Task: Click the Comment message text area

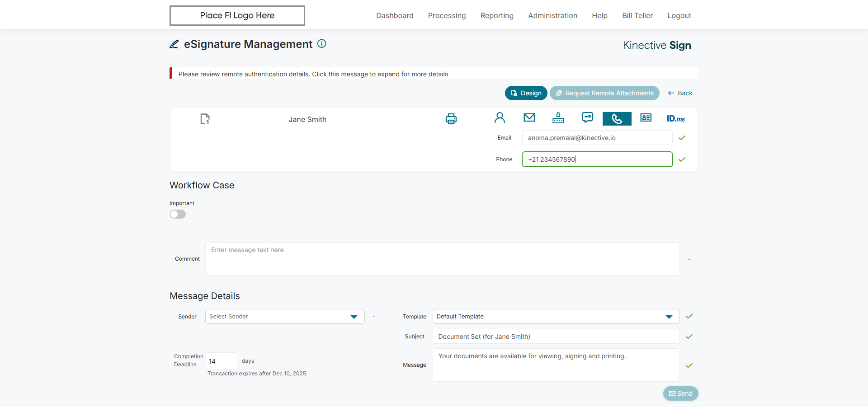Action: pyautogui.click(x=443, y=259)
